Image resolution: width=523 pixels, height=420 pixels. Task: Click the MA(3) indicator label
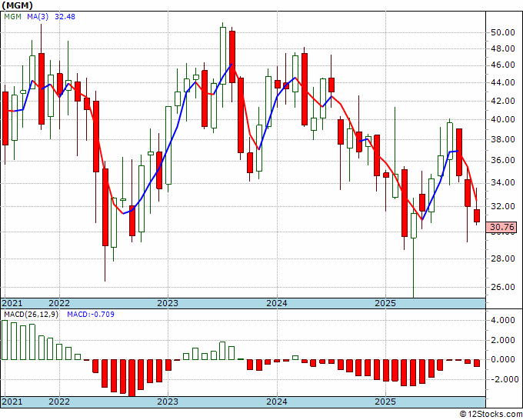[38, 16]
